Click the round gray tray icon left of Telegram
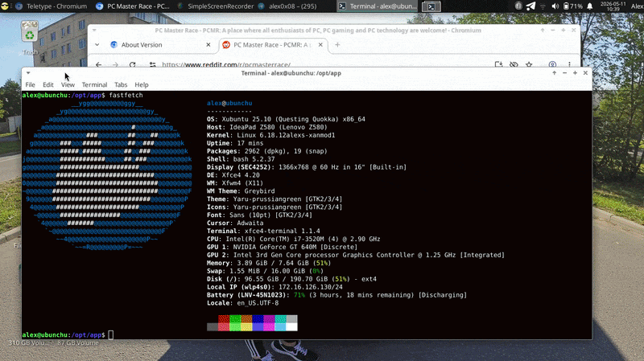The width and height of the screenshot is (644, 361). point(518,6)
